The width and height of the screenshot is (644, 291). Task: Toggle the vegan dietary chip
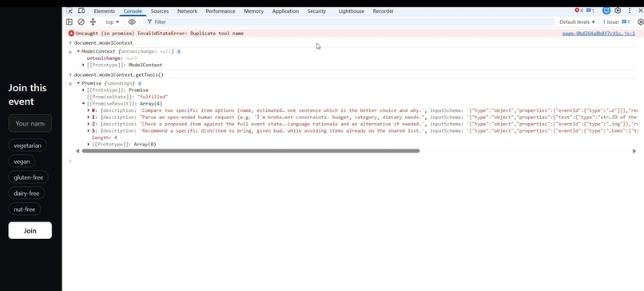pyautogui.click(x=22, y=161)
